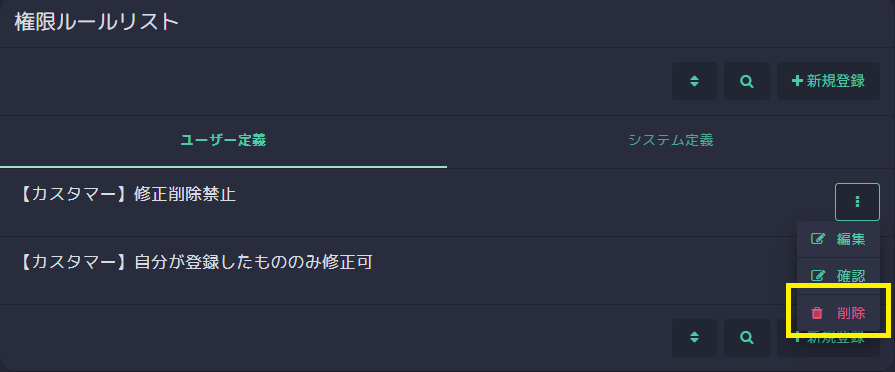Click the 【カスタマー】 prefix of the second rule
The height and width of the screenshot is (372, 895).
pos(73,262)
